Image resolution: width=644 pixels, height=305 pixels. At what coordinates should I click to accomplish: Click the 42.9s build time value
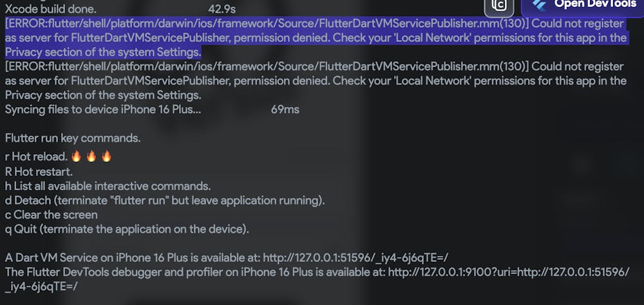coord(222,8)
